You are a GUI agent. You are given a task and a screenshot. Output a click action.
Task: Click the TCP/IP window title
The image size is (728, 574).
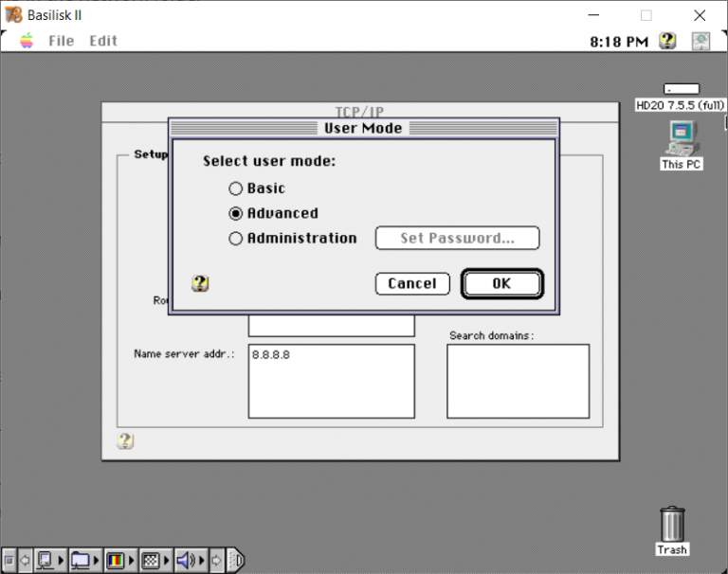[x=359, y=112]
